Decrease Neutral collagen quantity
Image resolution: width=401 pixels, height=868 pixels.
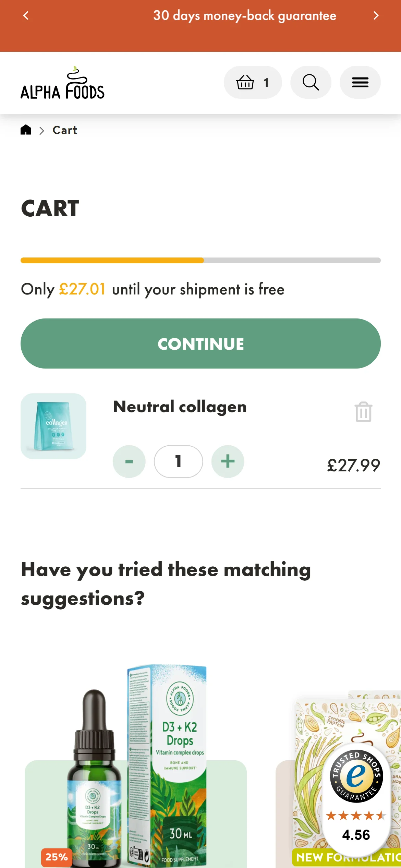[129, 461]
